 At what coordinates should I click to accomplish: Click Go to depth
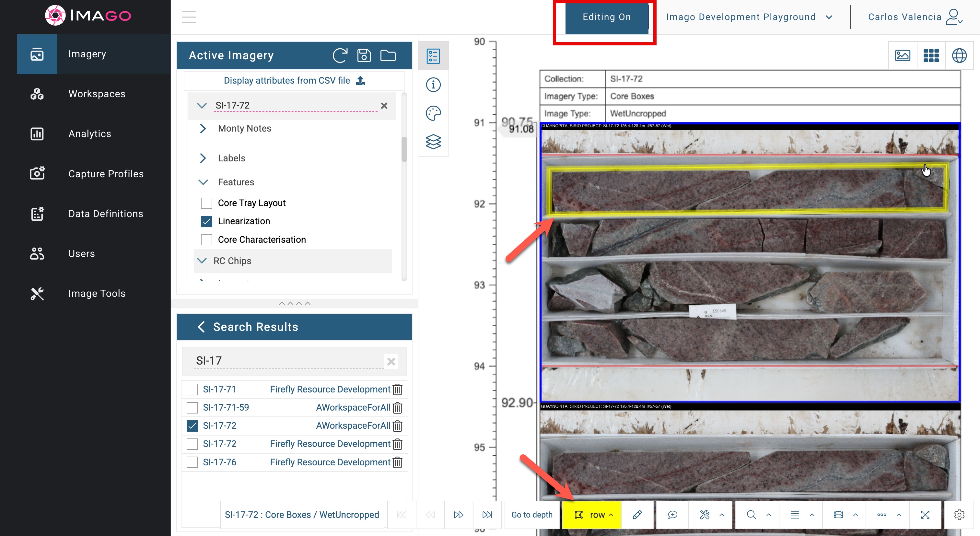(532, 515)
